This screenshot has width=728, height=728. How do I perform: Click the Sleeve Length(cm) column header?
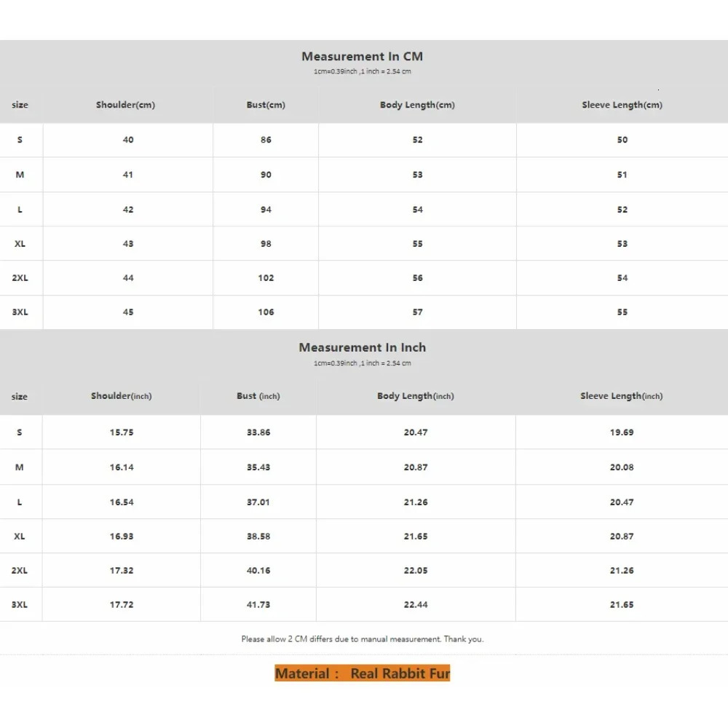(x=622, y=105)
